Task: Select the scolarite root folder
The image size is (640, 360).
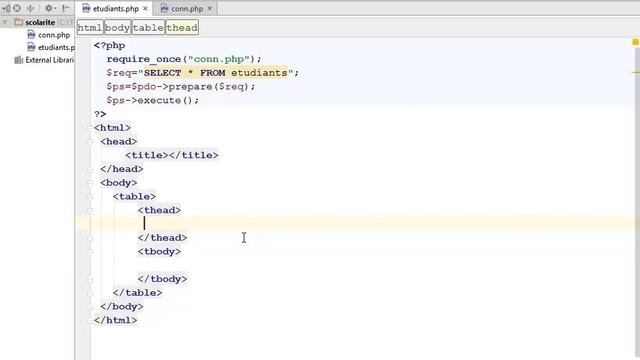Action: (x=40, y=22)
